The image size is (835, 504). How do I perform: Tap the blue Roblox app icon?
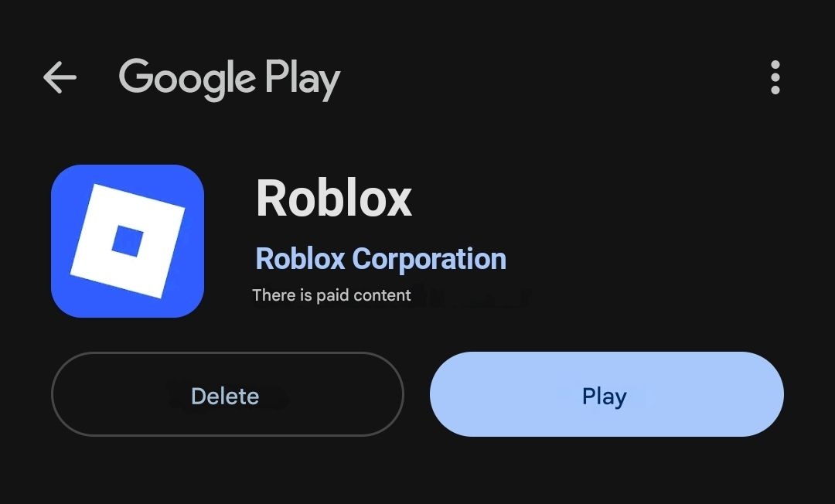[x=128, y=241]
